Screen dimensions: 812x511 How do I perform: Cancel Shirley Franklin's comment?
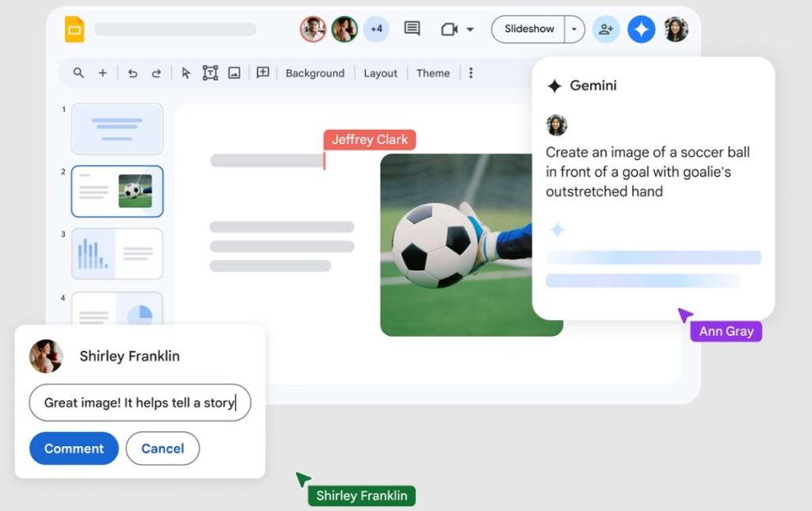(x=163, y=448)
